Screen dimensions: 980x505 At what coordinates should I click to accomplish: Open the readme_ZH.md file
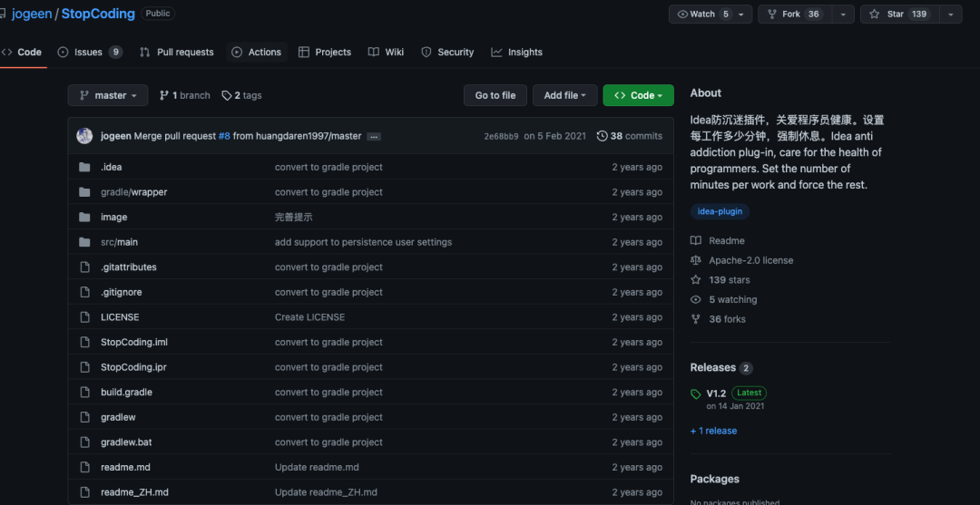(x=134, y=492)
